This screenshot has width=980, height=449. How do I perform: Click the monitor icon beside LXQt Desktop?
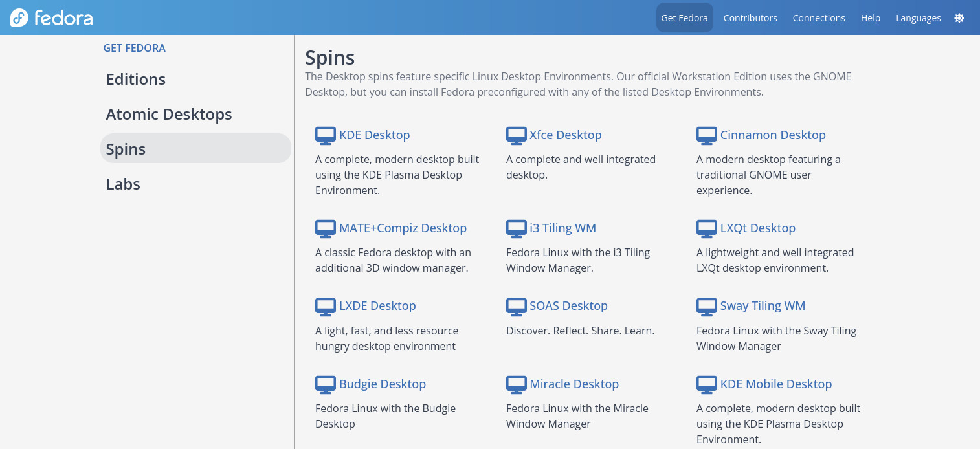[706, 228]
